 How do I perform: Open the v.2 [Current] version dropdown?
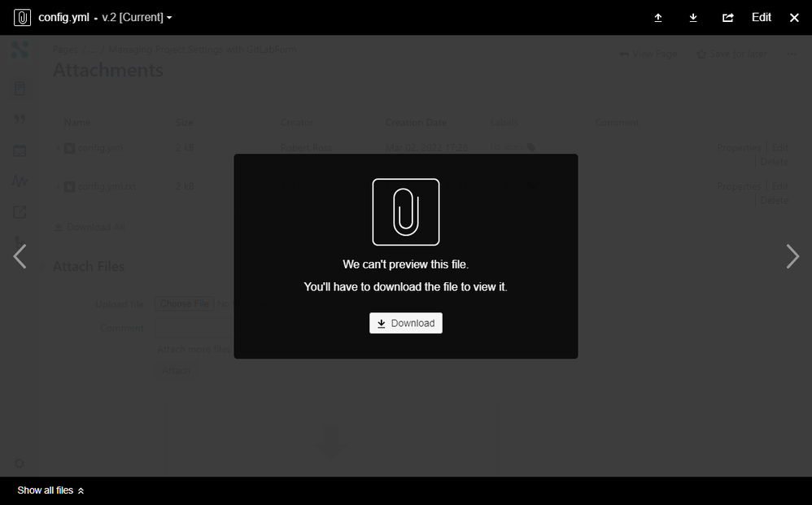tap(137, 18)
